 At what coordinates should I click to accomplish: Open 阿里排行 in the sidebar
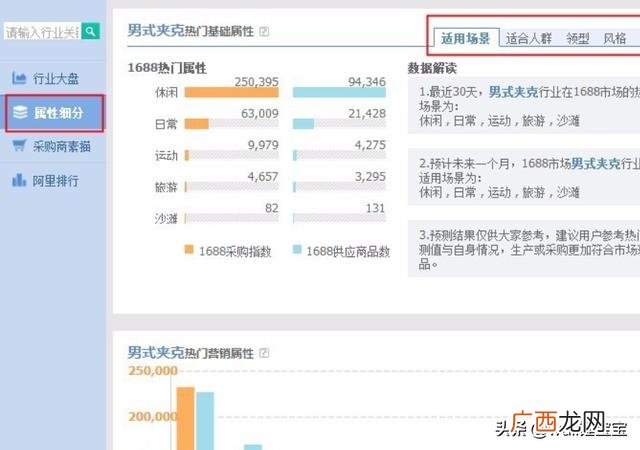[x=53, y=180]
